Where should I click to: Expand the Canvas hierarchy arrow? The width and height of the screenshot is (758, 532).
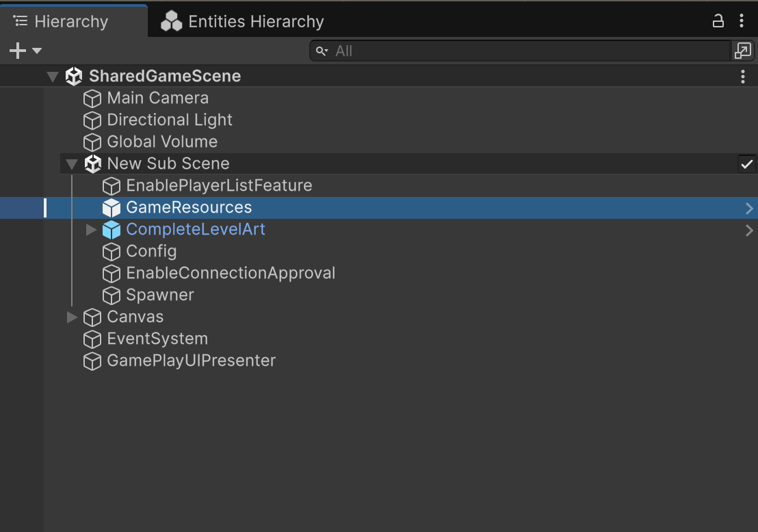[x=72, y=317]
